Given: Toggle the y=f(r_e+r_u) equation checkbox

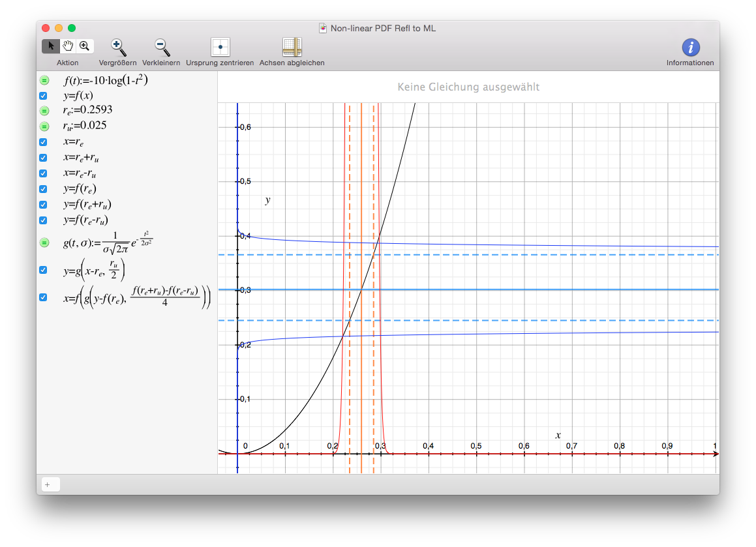Looking at the screenshot, I should (44, 204).
